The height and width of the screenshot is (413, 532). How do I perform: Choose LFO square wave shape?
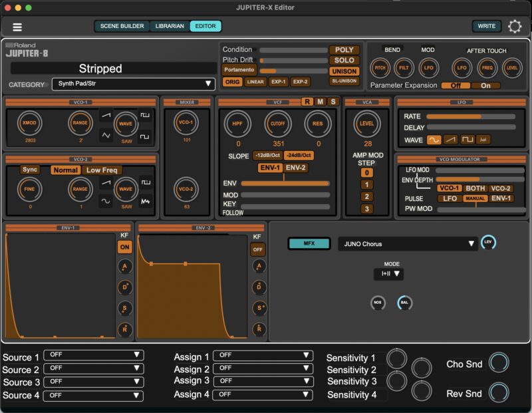tap(467, 140)
